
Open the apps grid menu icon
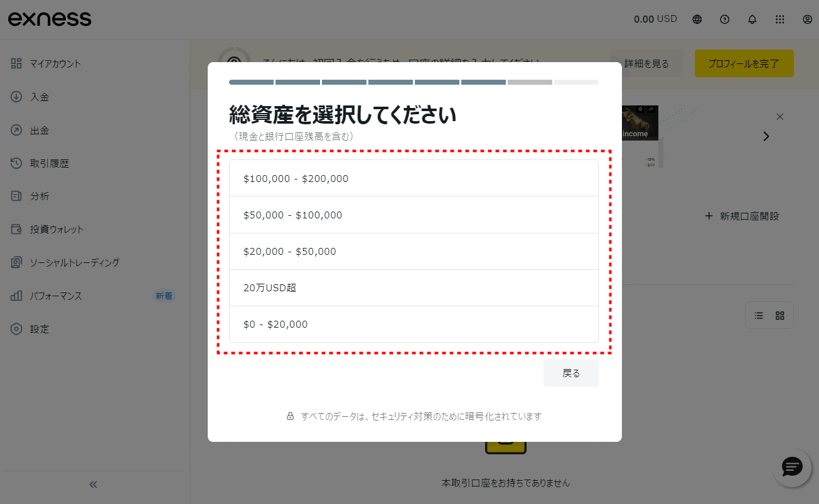(780, 19)
